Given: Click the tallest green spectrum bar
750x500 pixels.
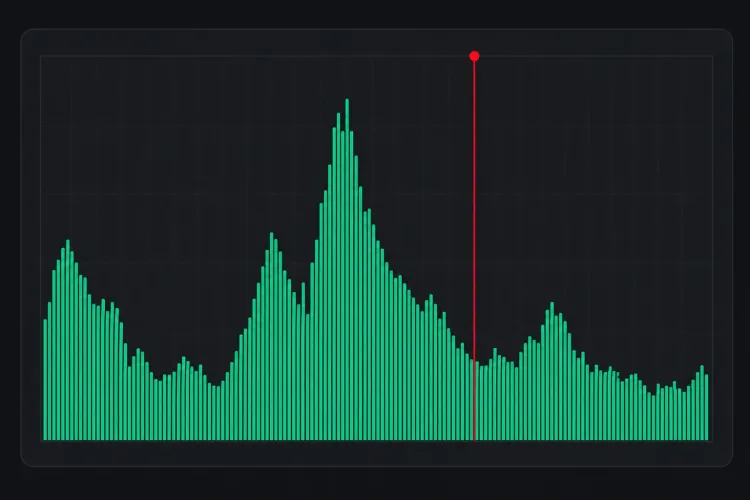Looking at the screenshot, I should point(347,269).
